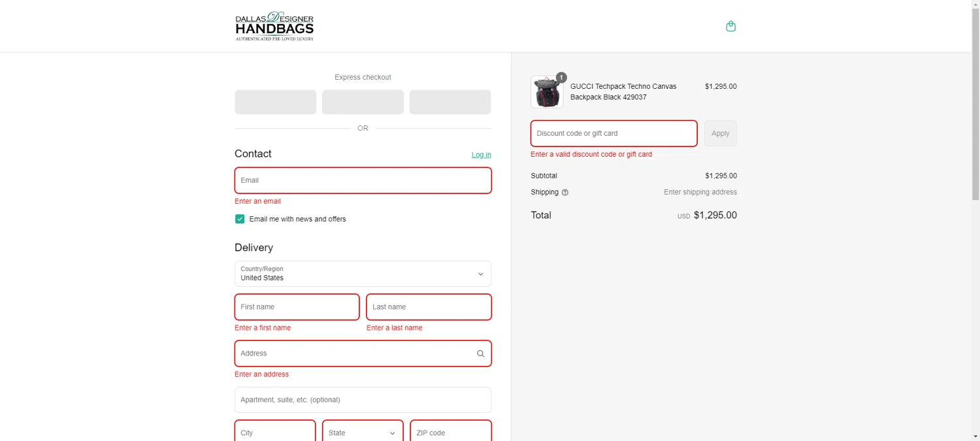Viewport: 980px width, 441px height.
Task: Click the item quantity badge on the backpack image
Action: click(561, 77)
